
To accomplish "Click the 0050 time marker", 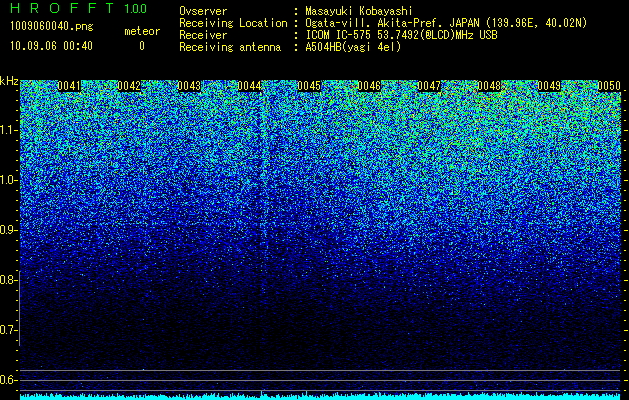I will click(x=609, y=86).
